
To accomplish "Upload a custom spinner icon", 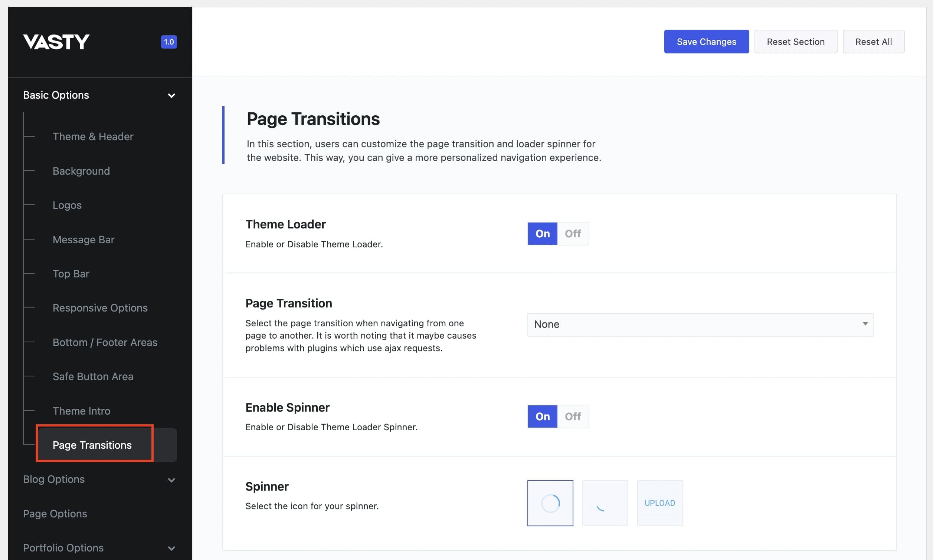I will tap(659, 503).
